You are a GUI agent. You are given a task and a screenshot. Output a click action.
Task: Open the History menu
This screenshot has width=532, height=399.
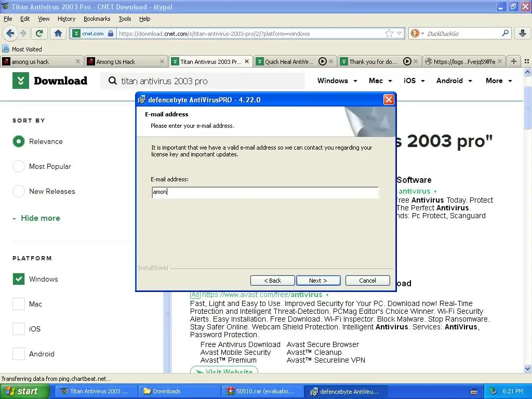point(66,19)
